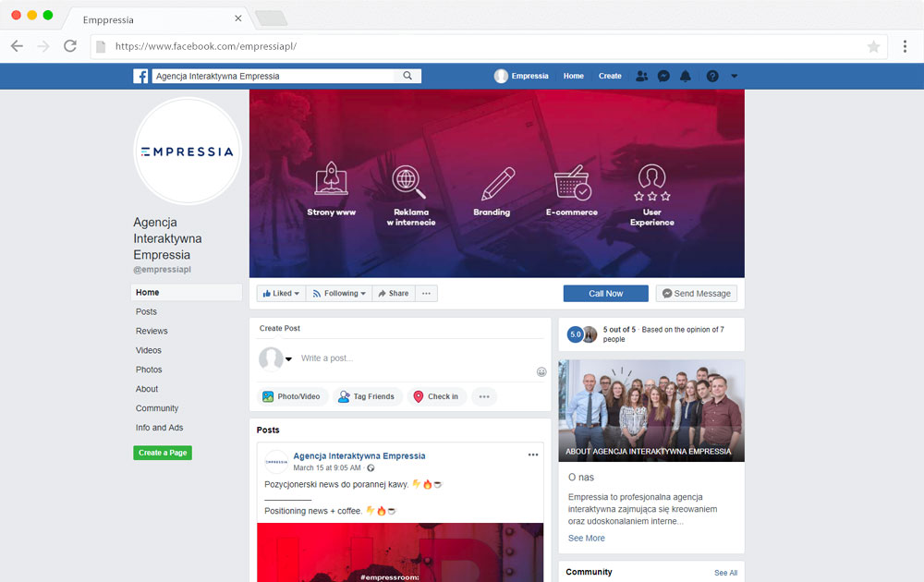The width and height of the screenshot is (924, 582).
Task: Click Home in the blue top bar
Action: click(574, 76)
